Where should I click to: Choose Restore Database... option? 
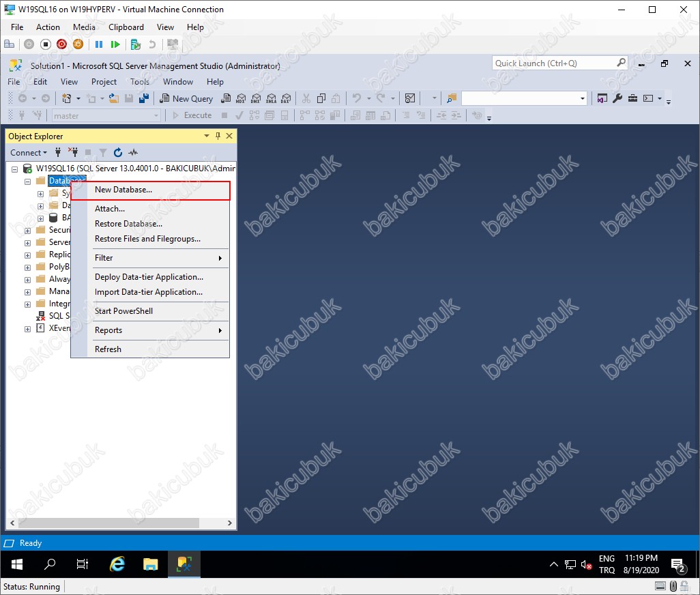point(150,224)
